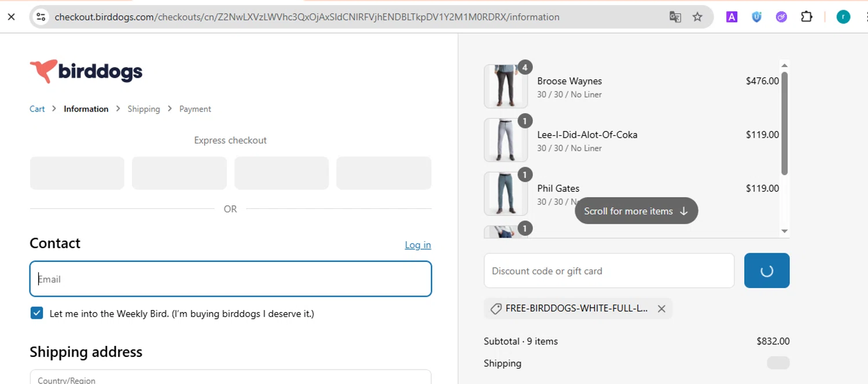Click the address bar URL
The image size is (868, 384).
(x=307, y=17)
